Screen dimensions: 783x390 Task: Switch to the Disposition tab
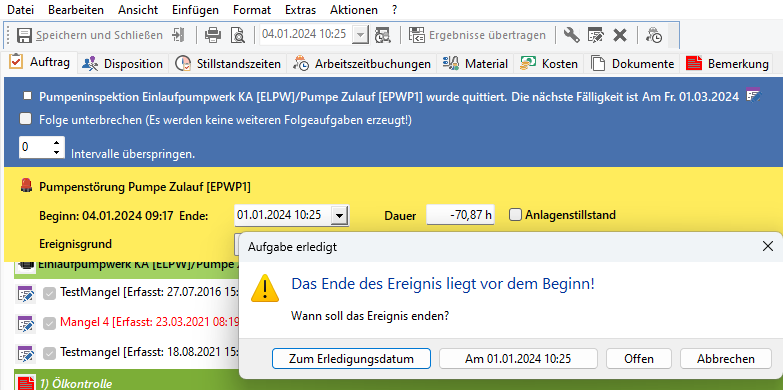(x=123, y=64)
